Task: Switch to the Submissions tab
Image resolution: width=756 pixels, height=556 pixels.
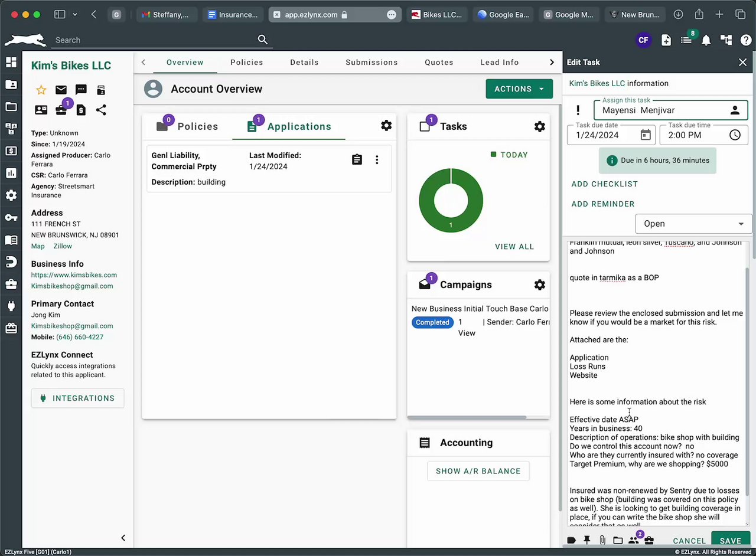Action: coord(372,62)
